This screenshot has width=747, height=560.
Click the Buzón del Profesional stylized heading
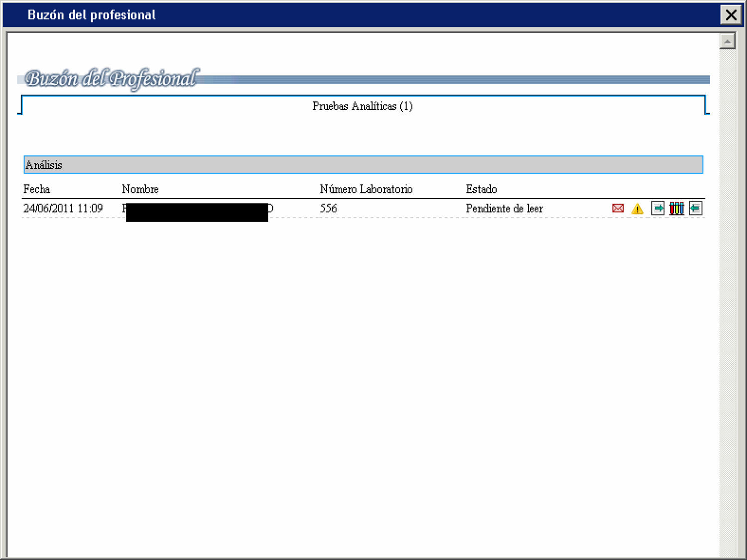click(112, 79)
